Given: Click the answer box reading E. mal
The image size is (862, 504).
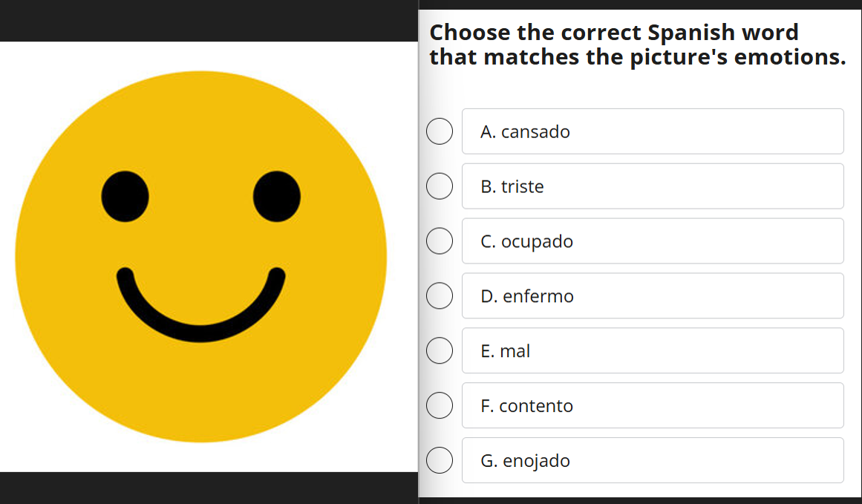Looking at the screenshot, I should coord(652,350).
